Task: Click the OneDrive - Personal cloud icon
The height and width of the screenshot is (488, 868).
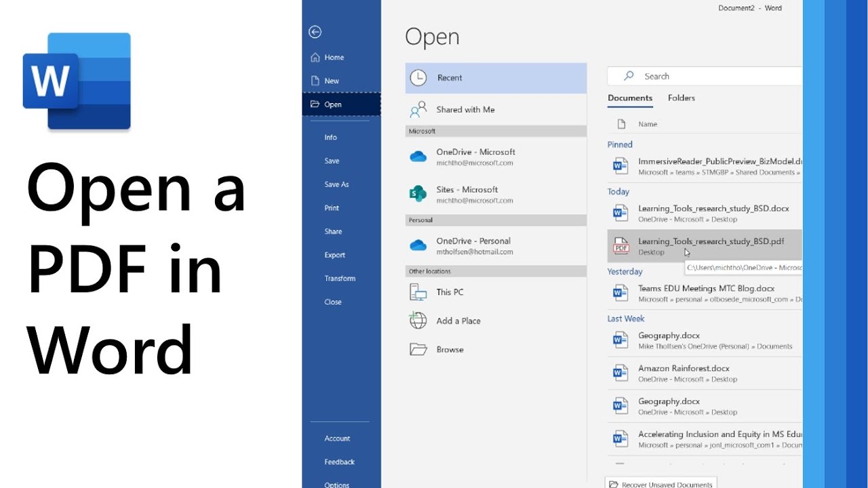Action: coord(418,246)
